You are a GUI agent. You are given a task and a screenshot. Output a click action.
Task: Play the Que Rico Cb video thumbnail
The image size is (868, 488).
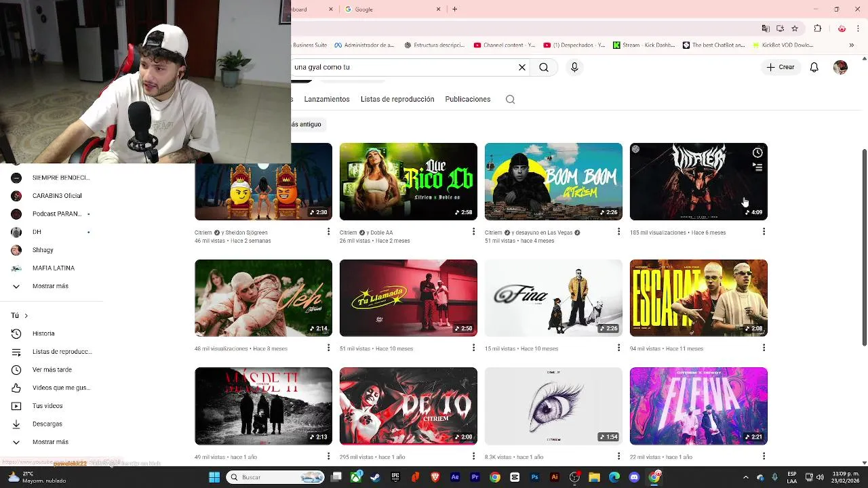[x=408, y=182]
